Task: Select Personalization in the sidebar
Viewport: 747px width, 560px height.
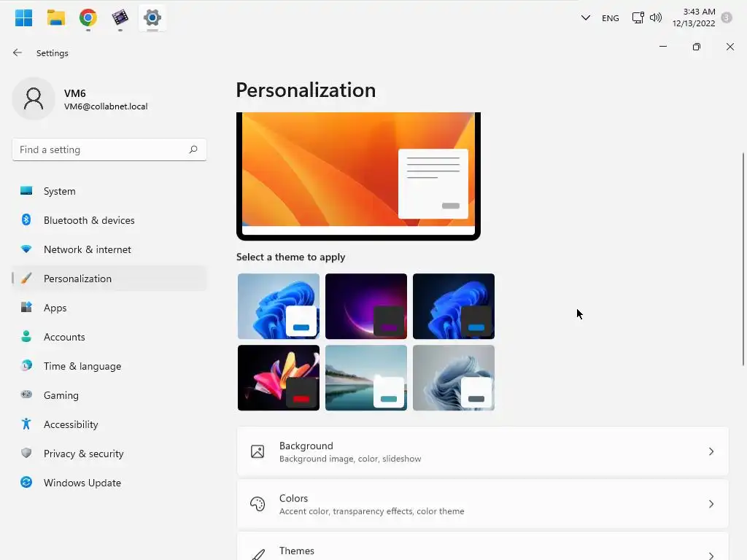Action: pyautogui.click(x=109, y=279)
